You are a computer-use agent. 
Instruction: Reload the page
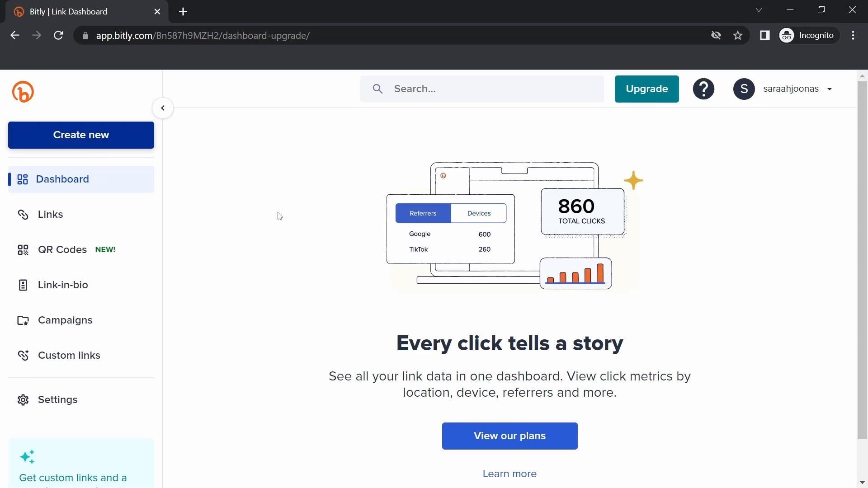click(x=58, y=36)
